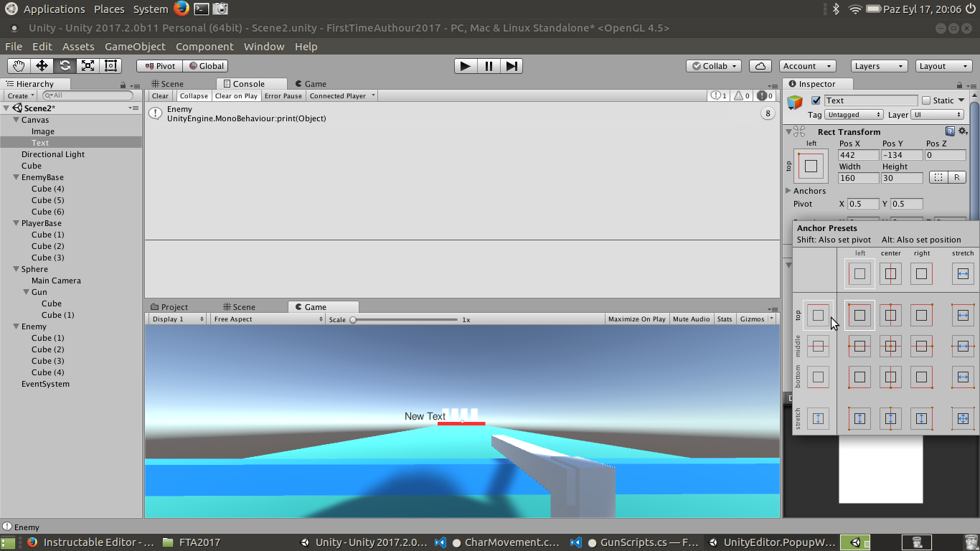Screen dimensions: 980x551
Task: Open the Account dropdown
Action: click(x=806, y=66)
